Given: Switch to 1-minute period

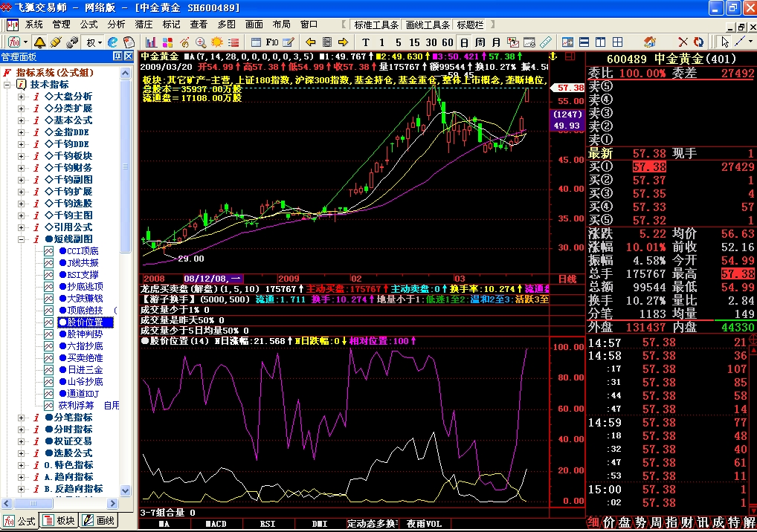Looking at the screenshot, I should (x=381, y=42).
